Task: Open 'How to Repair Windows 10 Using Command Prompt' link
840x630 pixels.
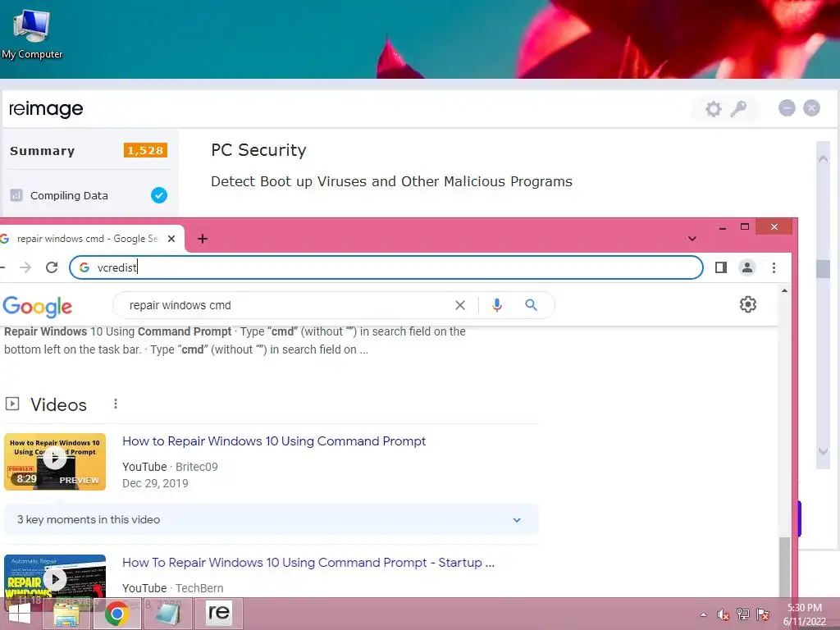Action: click(274, 441)
